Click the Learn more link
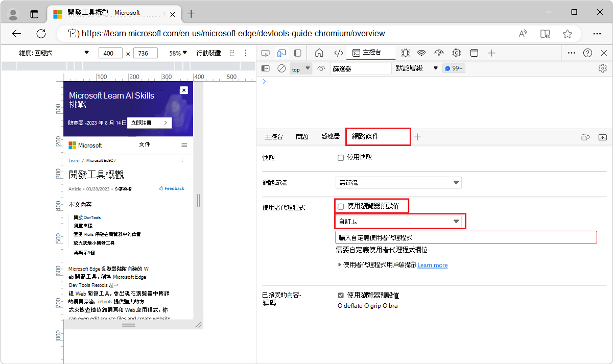The width and height of the screenshot is (613, 364). 433,265
